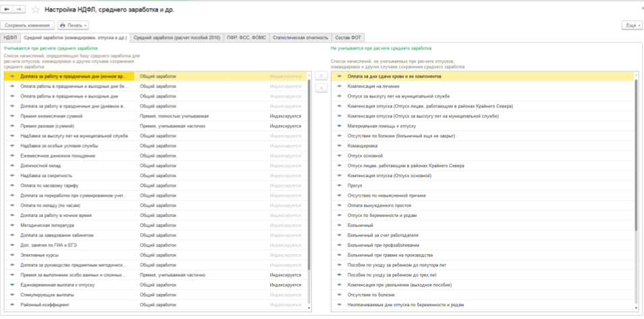Open the Печать dropdown button
644x319 pixels.
(x=74, y=26)
